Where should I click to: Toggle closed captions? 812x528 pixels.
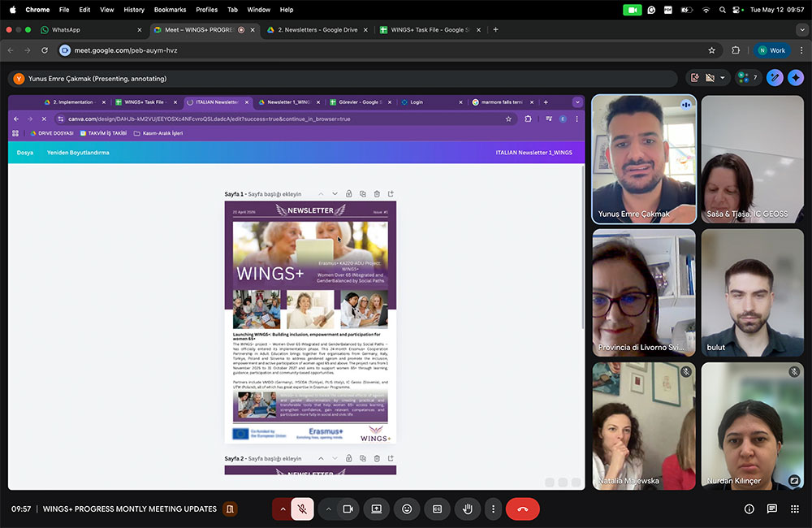[x=437, y=509]
